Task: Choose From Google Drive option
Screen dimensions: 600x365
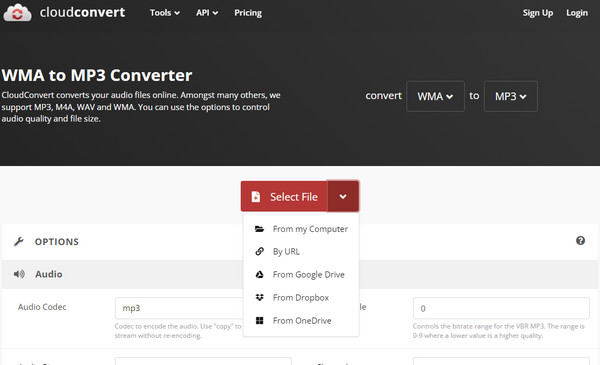Action: click(301, 274)
